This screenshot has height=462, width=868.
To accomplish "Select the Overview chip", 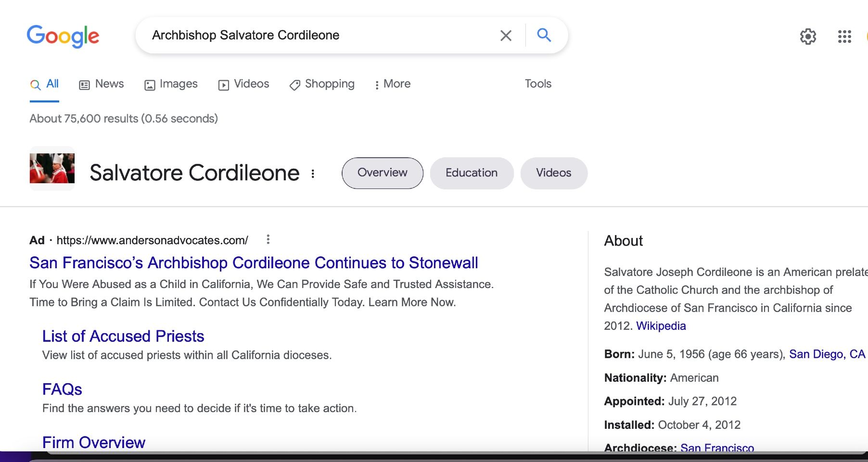I will tap(383, 173).
